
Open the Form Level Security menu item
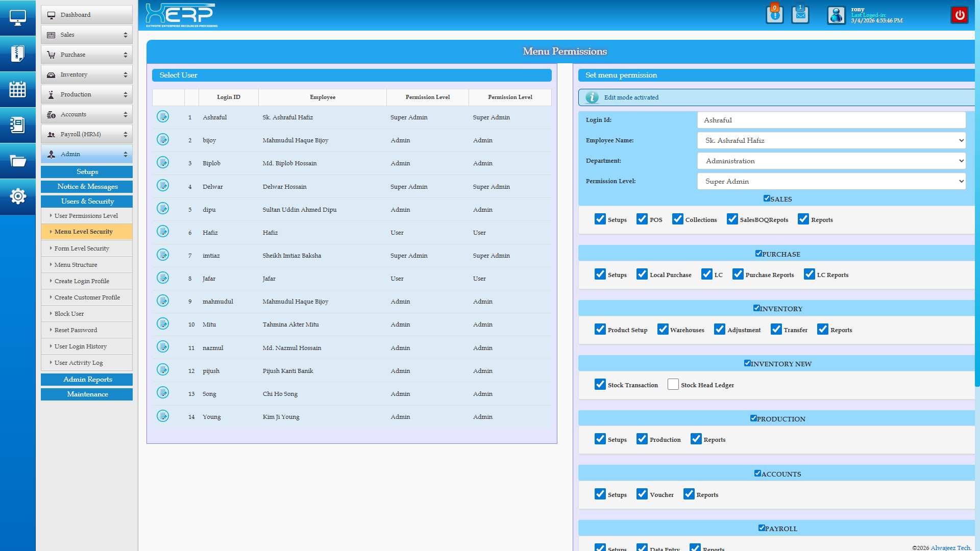[82, 248]
